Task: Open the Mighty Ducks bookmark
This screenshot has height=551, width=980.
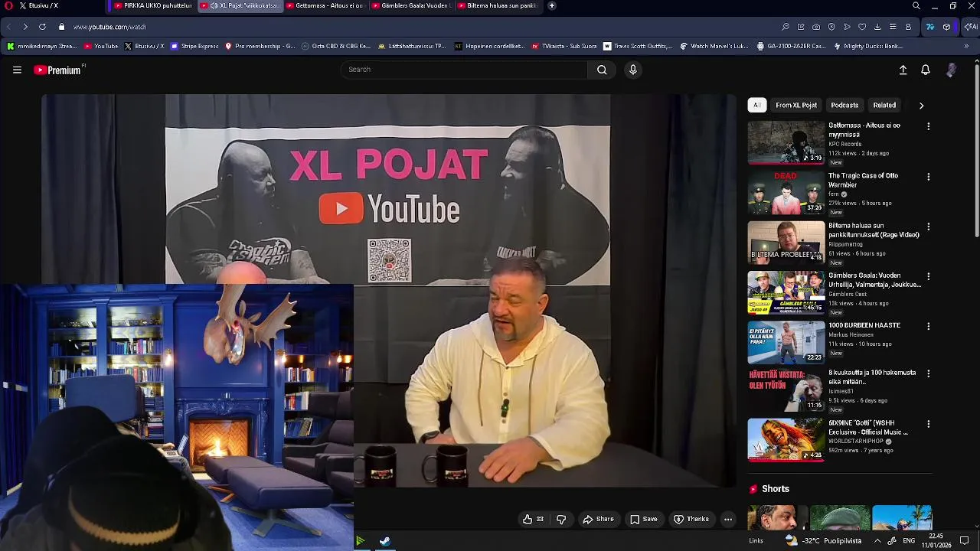Action: pyautogui.click(x=867, y=46)
